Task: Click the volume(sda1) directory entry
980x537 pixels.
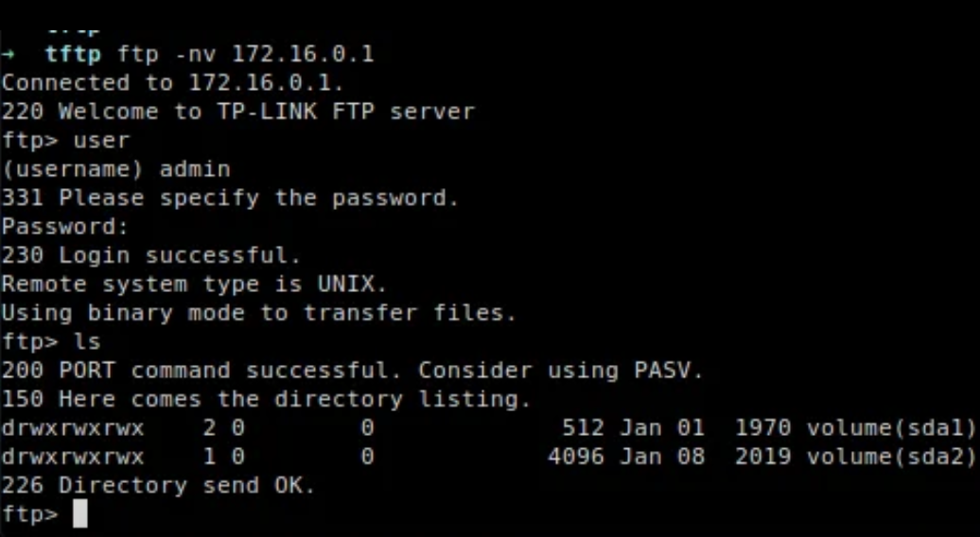Action: 890,428
